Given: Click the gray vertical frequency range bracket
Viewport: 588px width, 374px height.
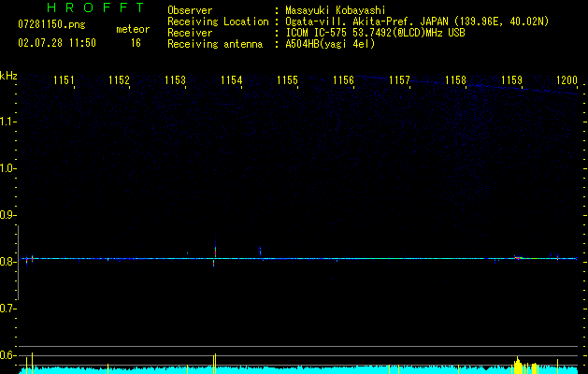Looking at the screenshot, I should [19, 263].
